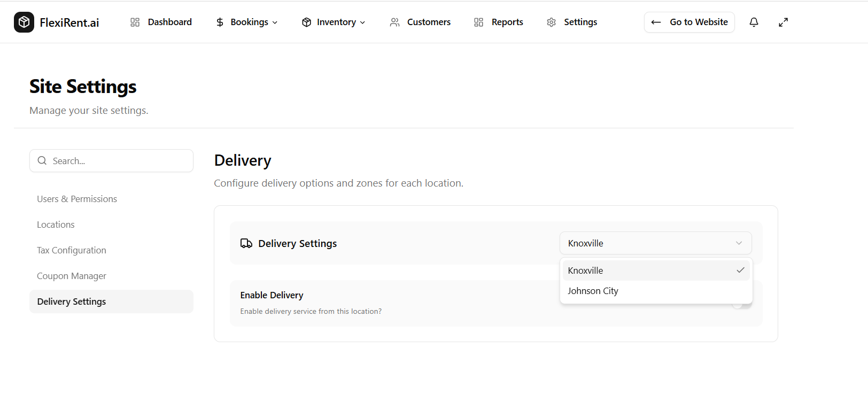Click 'Configure delivery options and zones' description
Screen dimensions: 868x394
tap(339, 183)
